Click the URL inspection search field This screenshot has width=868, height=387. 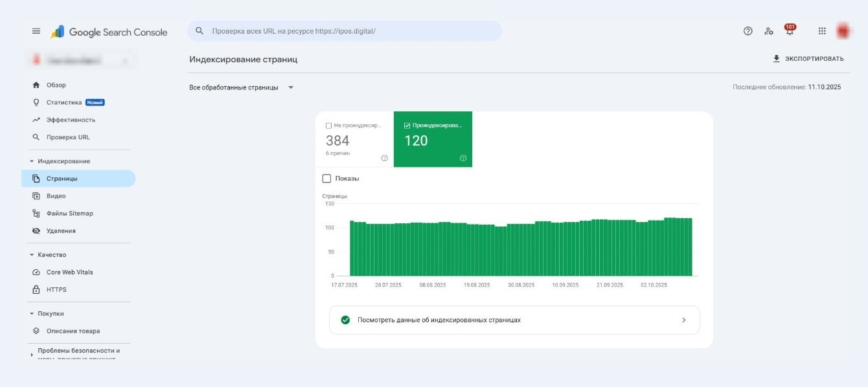click(350, 31)
